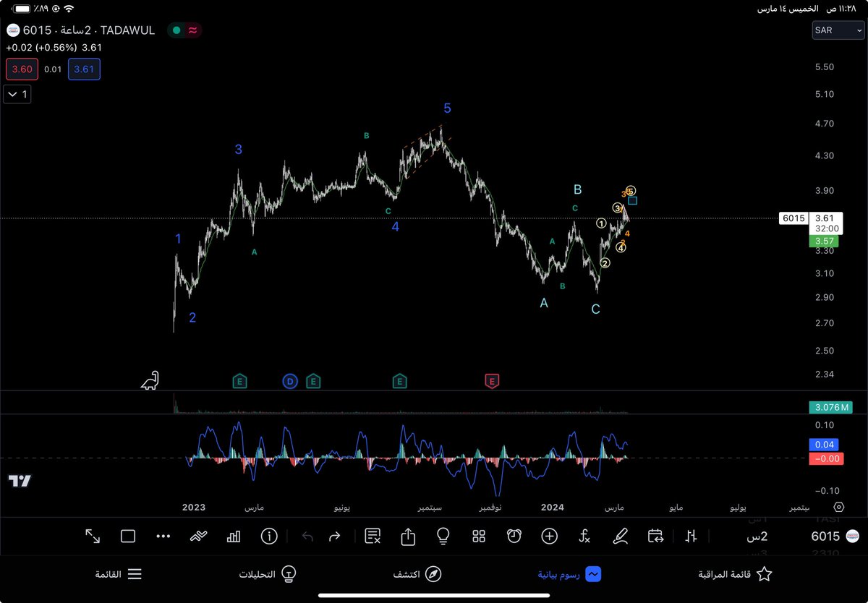Open symbol info circle icon
Viewport: 868px width, 603px height.
coord(269,536)
